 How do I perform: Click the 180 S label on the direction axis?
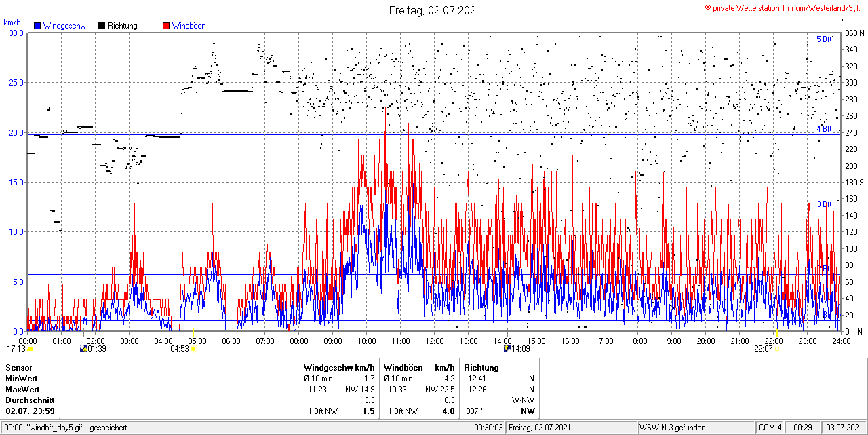click(x=853, y=182)
